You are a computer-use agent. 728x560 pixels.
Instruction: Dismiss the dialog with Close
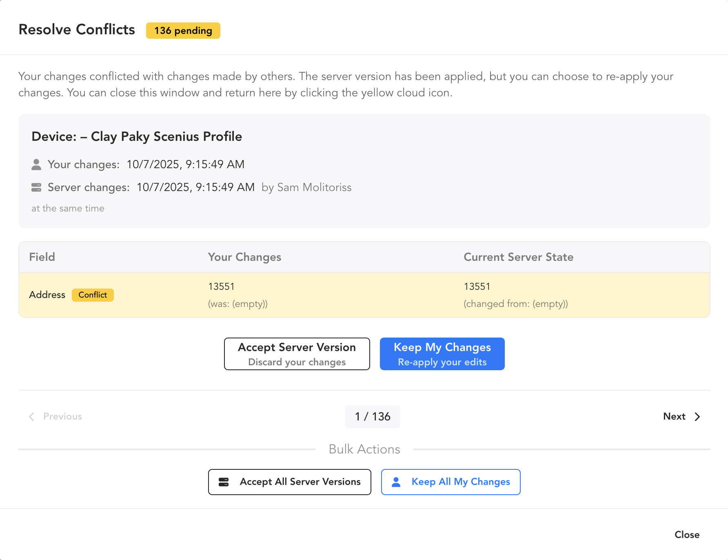tap(687, 535)
